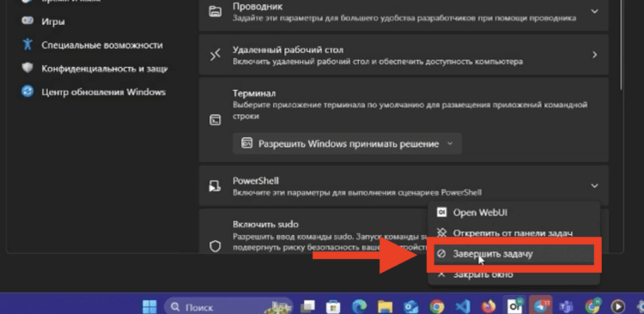
Task: Click the PowerShell heading text
Action: click(x=256, y=181)
